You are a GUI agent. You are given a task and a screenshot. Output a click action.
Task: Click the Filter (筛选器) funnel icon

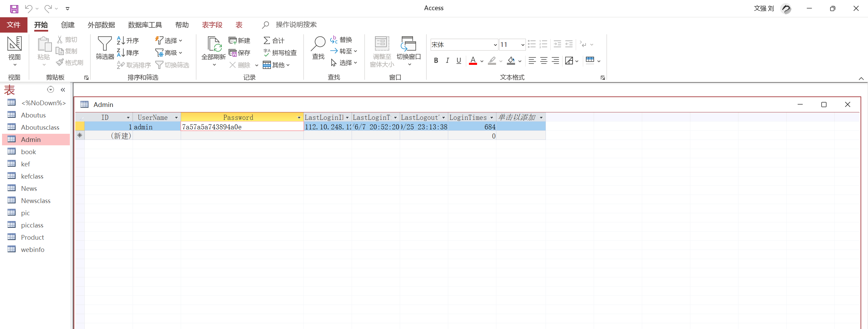tap(105, 44)
